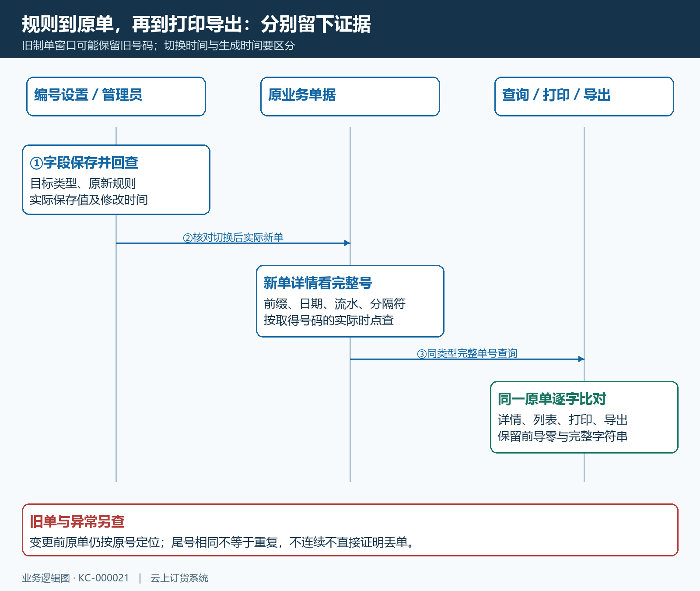700x591 pixels.
Task: Select the 查询 / 打印 / 导出 header box
Action: (584, 96)
